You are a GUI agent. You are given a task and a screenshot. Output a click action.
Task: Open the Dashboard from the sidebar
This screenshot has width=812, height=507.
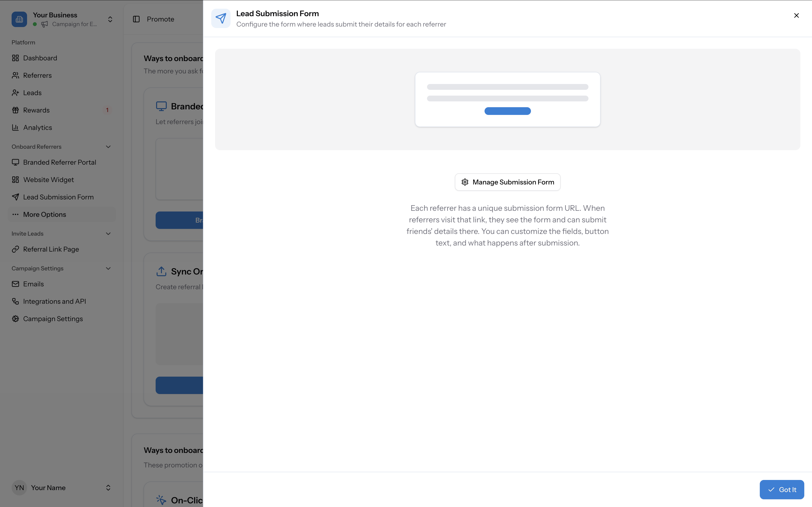click(x=40, y=58)
